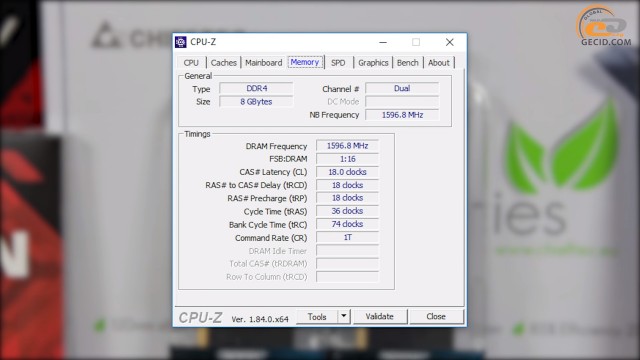
Task: Expand the Tools dropdown arrow
Action: click(344, 317)
